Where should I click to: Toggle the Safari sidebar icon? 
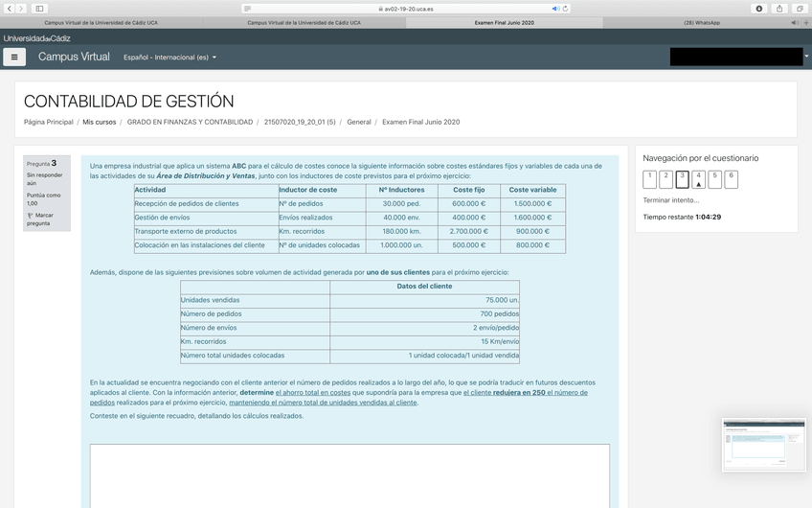39,9
